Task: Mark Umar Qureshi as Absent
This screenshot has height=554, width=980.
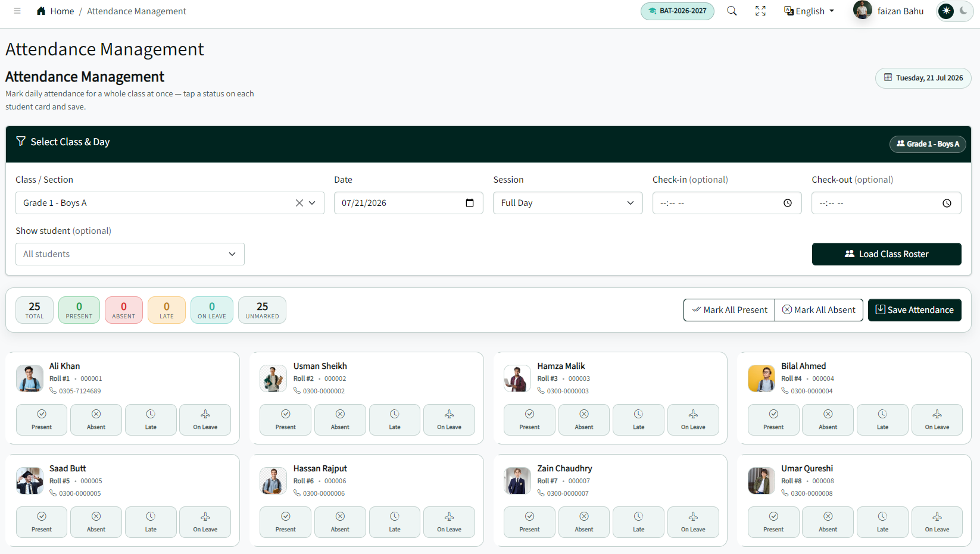Action: click(x=828, y=522)
